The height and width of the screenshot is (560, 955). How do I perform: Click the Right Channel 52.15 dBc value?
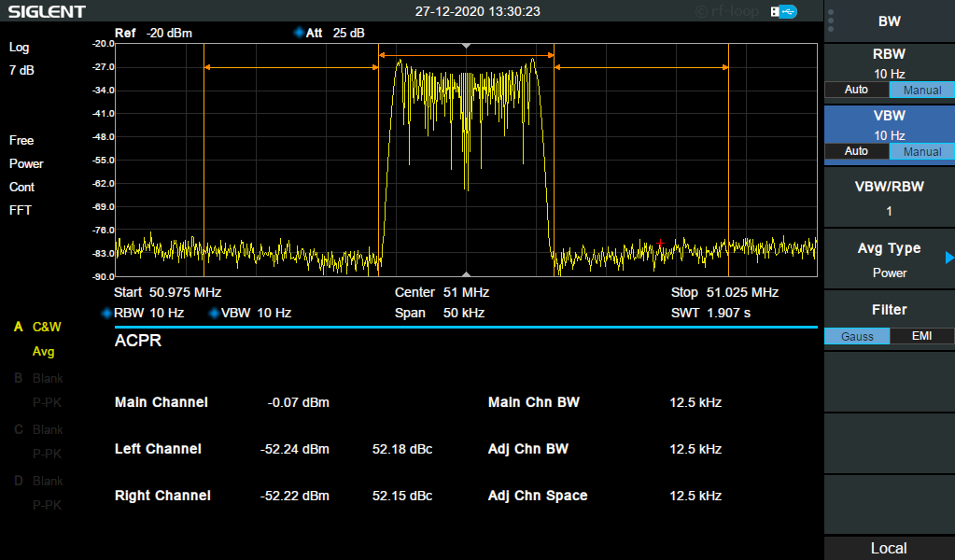(402, 497)
